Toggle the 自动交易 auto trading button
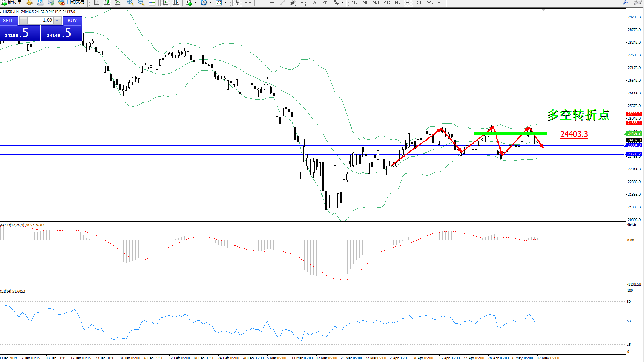Image resolution: width=644 pixels, height=362 pixels. (x=72, y=2)
